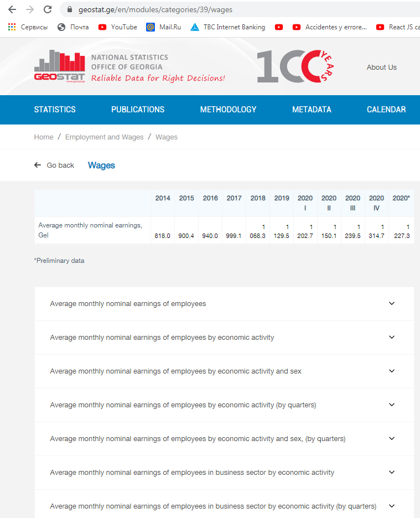
Task: Click the 100 Years anniversary logo
Action: (x=296, y=66)
